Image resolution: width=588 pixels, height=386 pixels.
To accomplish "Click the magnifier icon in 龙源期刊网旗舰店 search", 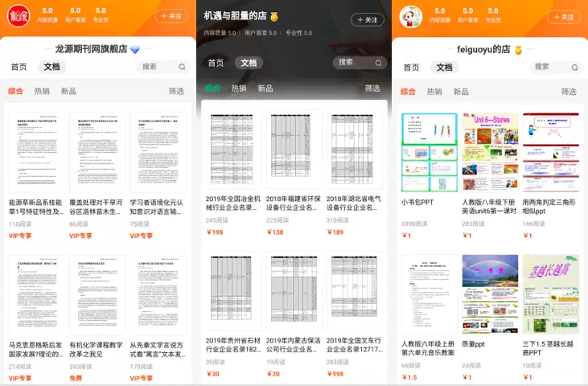I will [x=182, y=68].
